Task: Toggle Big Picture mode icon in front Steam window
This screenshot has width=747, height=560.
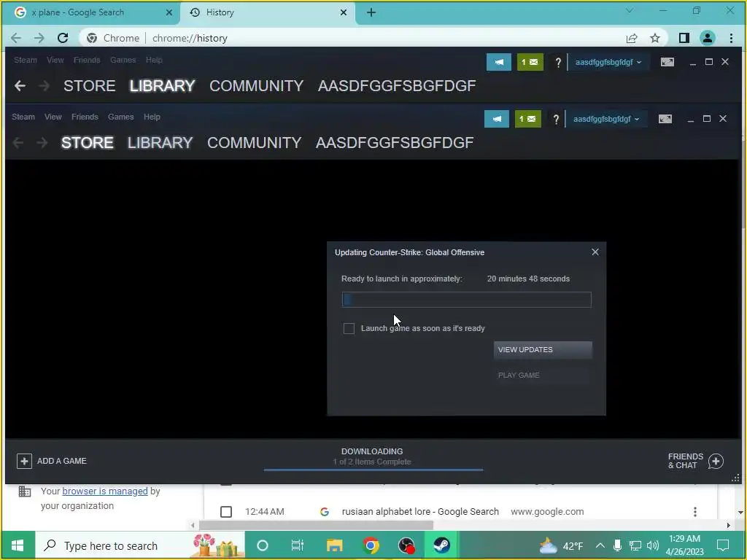Action: [665, 119]
